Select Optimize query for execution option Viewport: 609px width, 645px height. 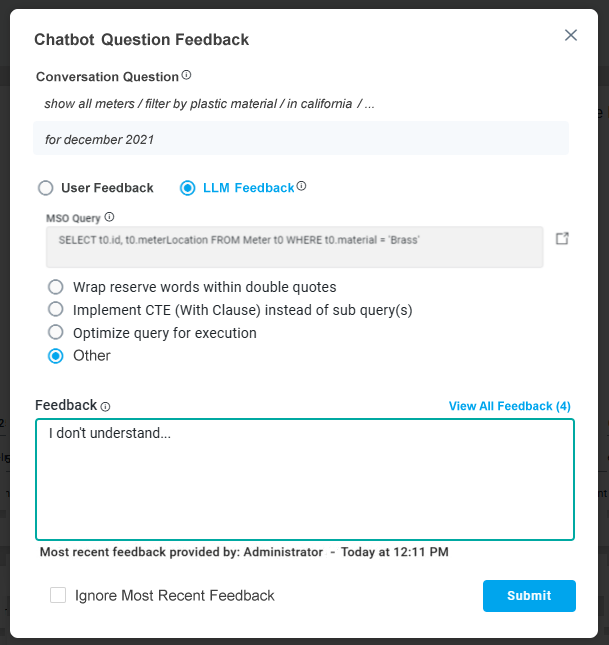coord(56,333)
